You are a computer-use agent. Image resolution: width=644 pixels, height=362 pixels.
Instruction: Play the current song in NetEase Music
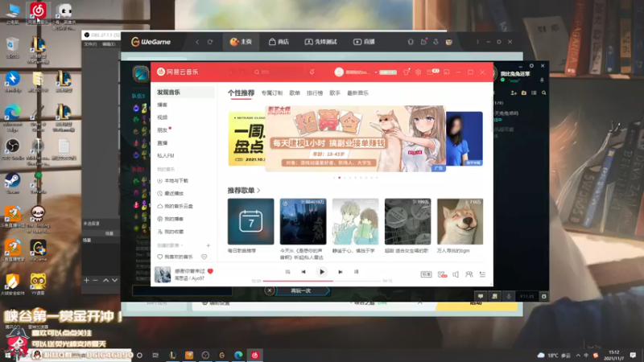(322, 272)
